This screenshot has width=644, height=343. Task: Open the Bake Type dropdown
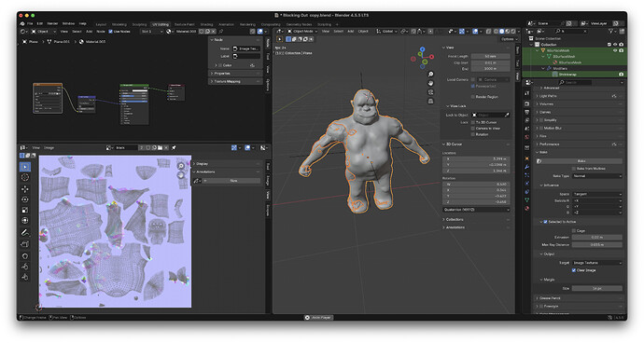coord(596,176)
